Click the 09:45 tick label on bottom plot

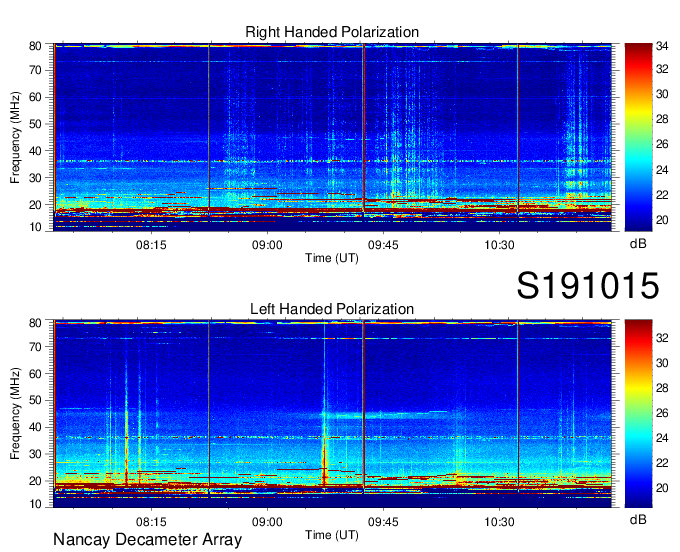(x=383, y=522)
